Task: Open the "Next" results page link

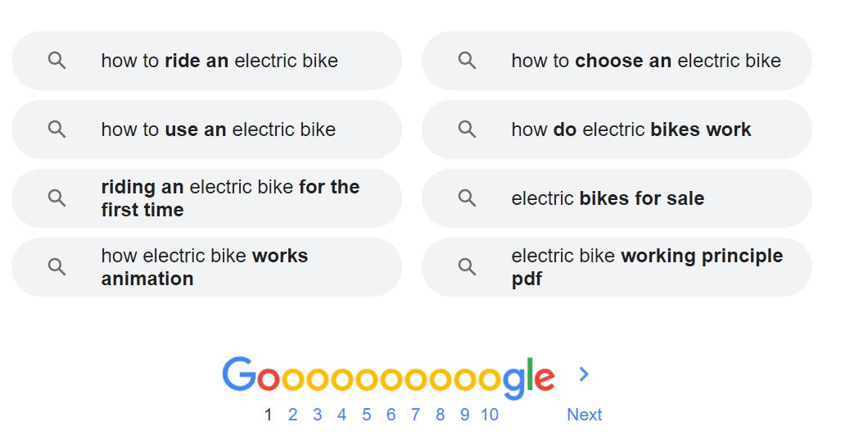Action: click(x=584, y=415)
